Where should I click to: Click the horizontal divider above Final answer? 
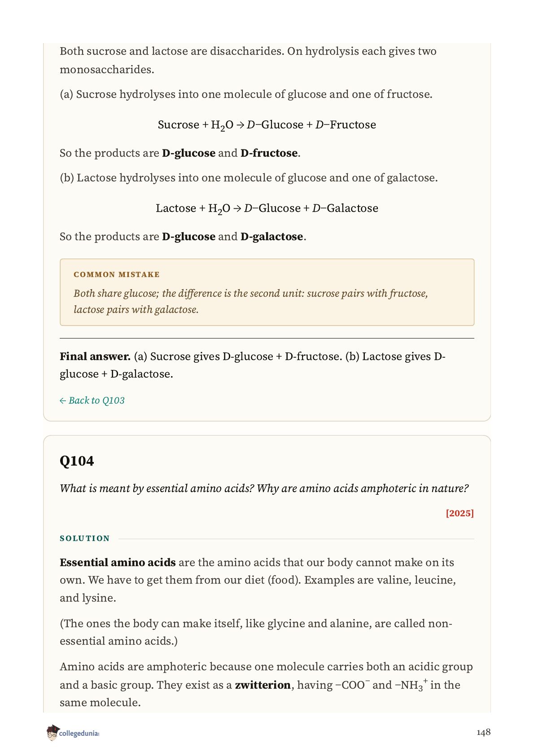coord(267,338)
